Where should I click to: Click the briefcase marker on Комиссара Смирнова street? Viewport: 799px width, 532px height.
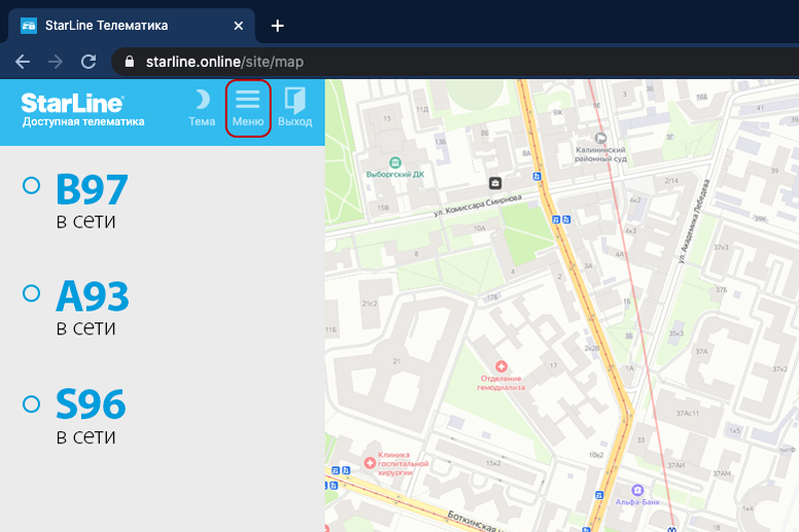[x=494, y=183]
